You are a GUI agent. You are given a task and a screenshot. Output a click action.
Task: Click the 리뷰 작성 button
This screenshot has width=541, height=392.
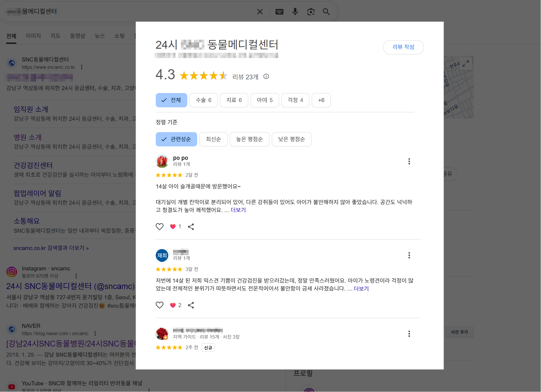[x=403, y=47]
